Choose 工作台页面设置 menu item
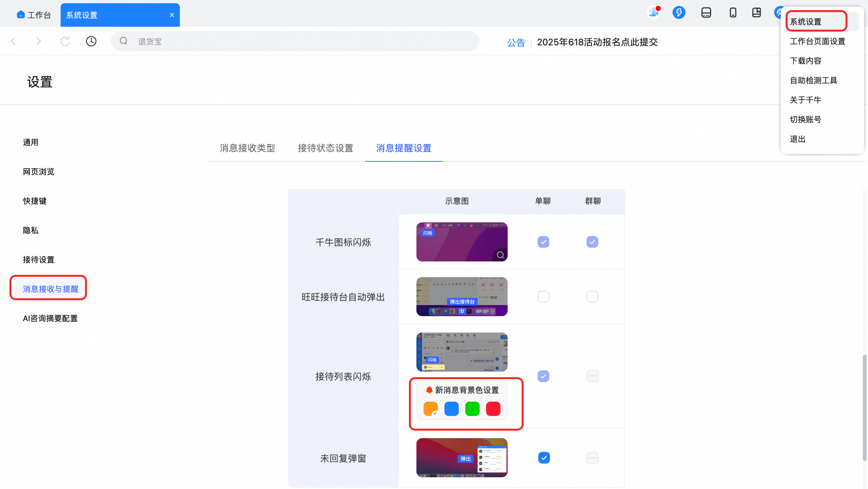Viewport: 868px width, 489px height. pos(817,41)
